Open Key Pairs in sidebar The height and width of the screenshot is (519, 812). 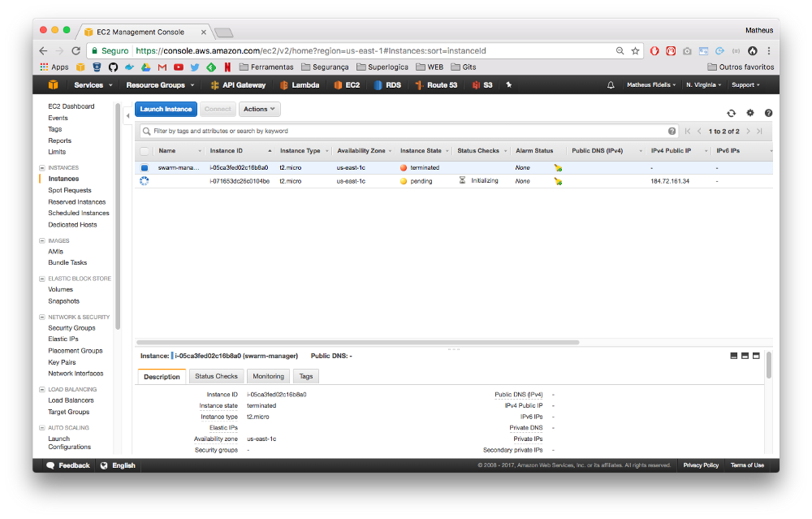62,362
